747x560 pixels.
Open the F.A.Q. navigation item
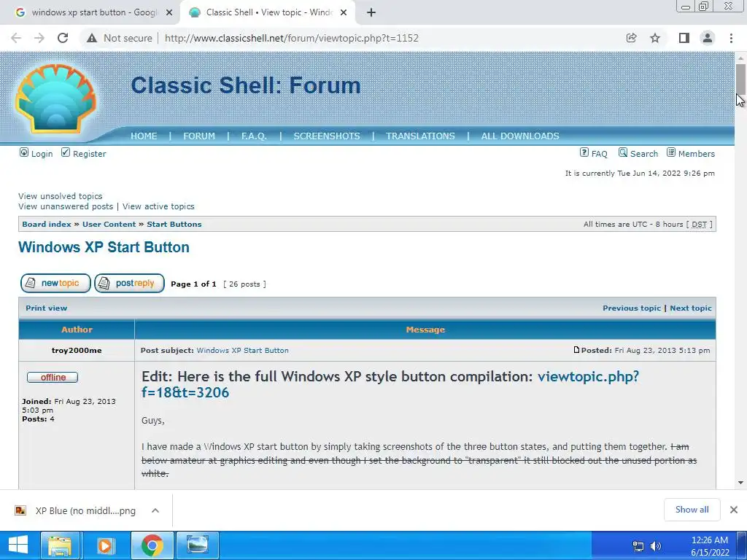coord(254,136)
